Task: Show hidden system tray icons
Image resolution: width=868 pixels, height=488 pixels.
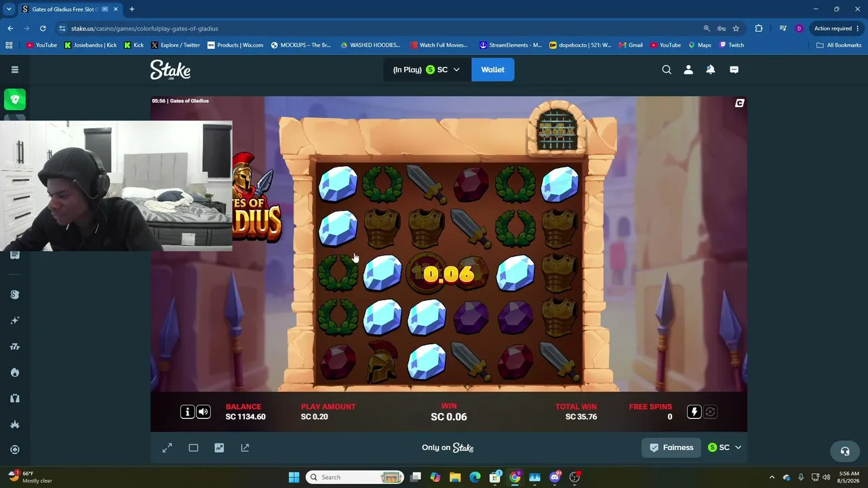Action: [772, 477]
